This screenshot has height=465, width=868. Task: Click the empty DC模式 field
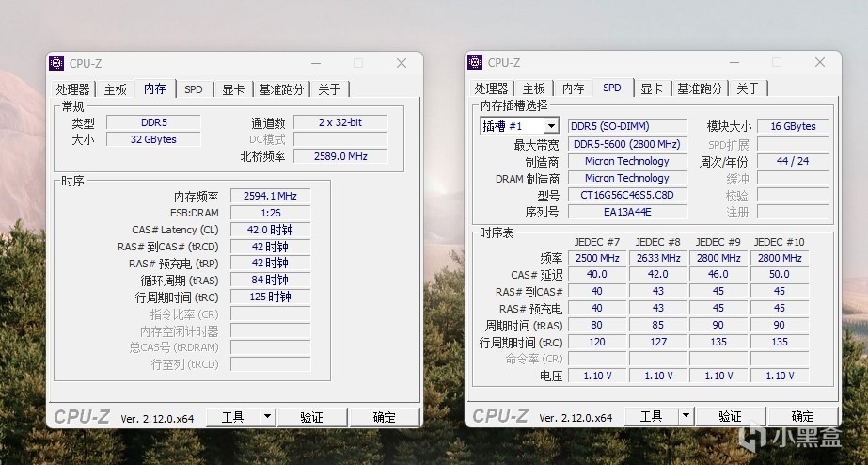(340, 139)
